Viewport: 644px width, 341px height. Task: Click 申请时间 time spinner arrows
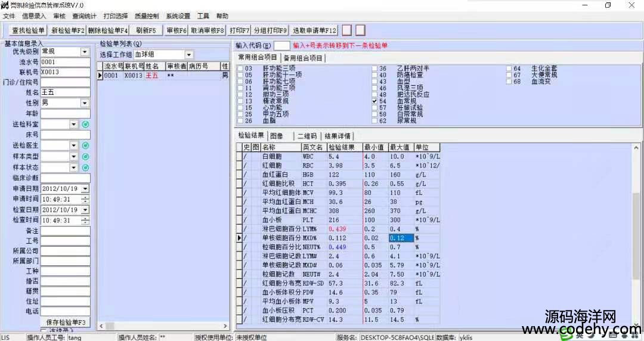pyautogui.click(x=85, y=199)
